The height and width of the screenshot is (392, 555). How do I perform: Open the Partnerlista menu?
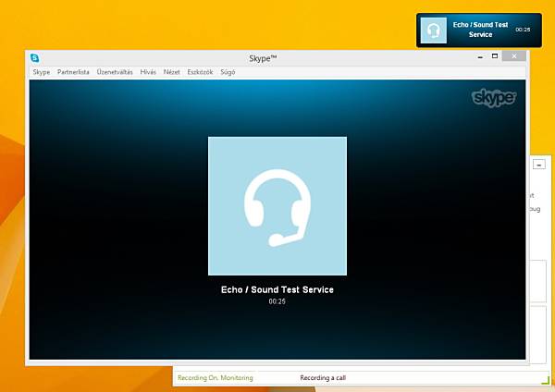click(73, 72)
